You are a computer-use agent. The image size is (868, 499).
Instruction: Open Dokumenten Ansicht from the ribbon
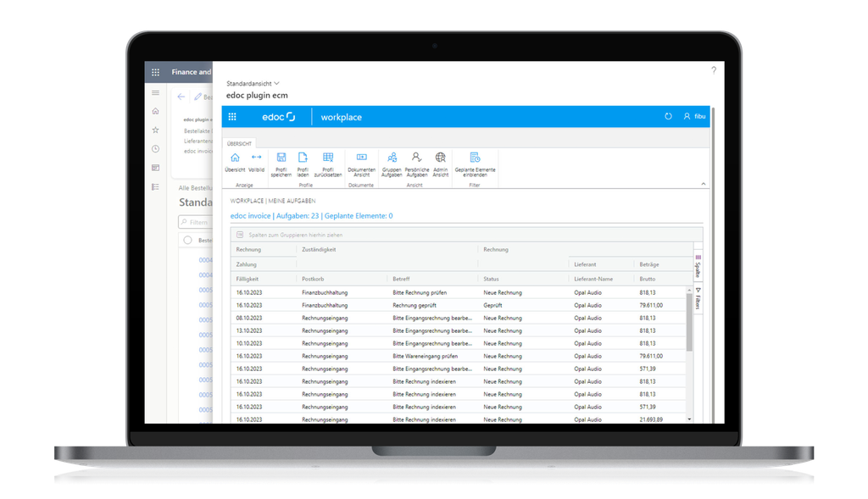(x=361, y=165)
